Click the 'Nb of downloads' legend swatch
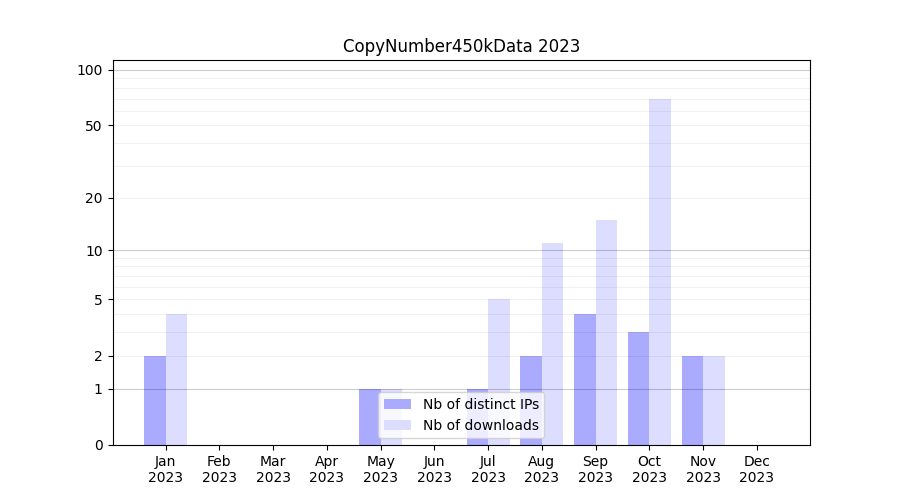This screenshot has width=900, height=500. click(397, 425)
